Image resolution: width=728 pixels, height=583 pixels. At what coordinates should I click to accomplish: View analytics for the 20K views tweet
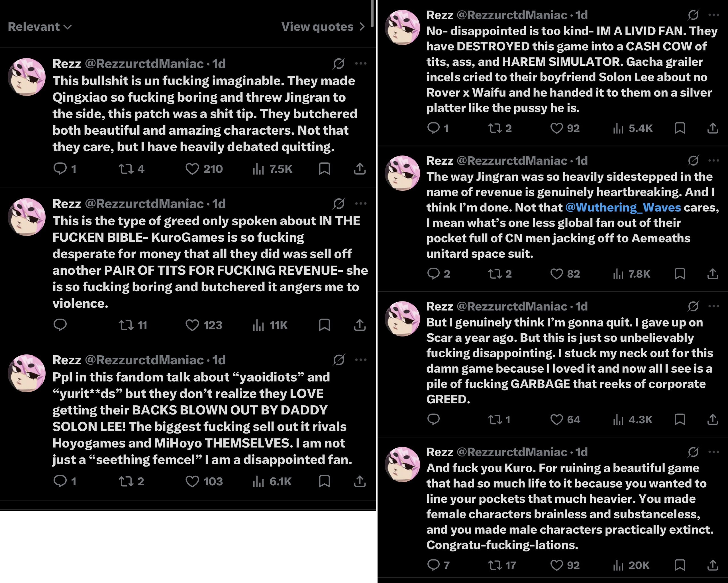click(631, 565)
